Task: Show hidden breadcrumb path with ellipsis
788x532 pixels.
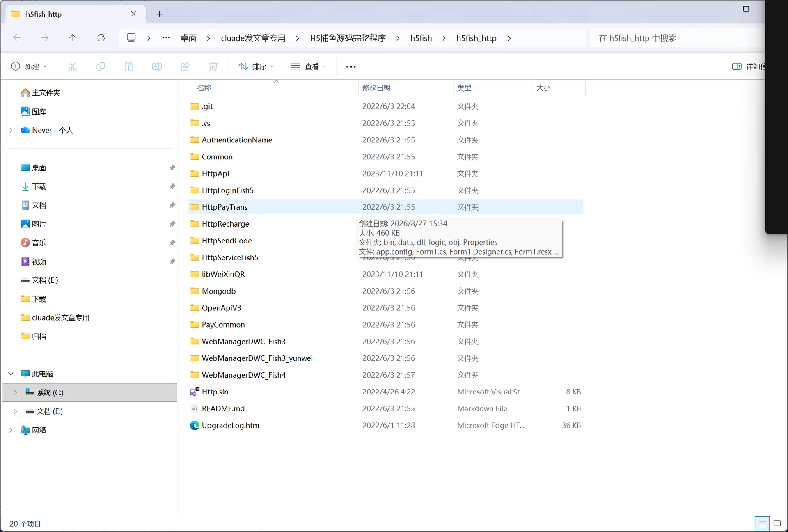Action: pyautogui.click(x=166, y=38)
